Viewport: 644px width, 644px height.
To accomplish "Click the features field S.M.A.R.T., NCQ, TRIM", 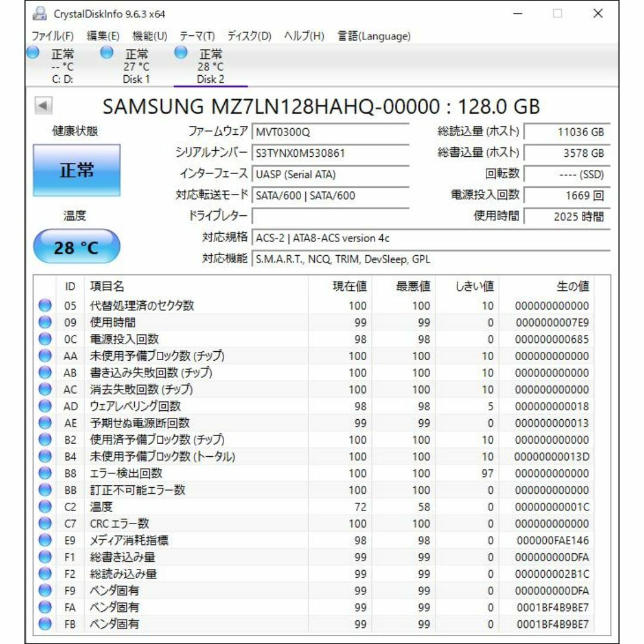I will coord(431,259).
